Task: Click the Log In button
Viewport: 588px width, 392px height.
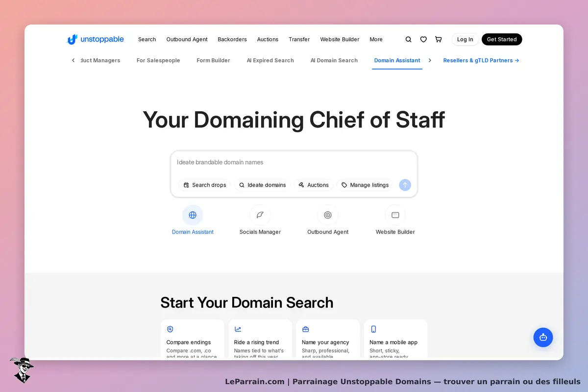Action: click(x=465, y=39)
